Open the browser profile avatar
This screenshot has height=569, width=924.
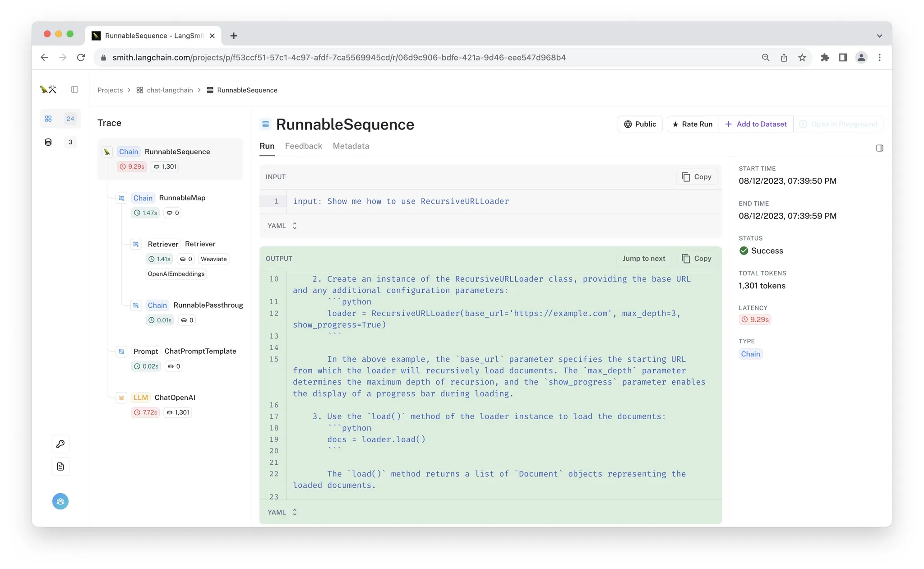coord(861,57)
